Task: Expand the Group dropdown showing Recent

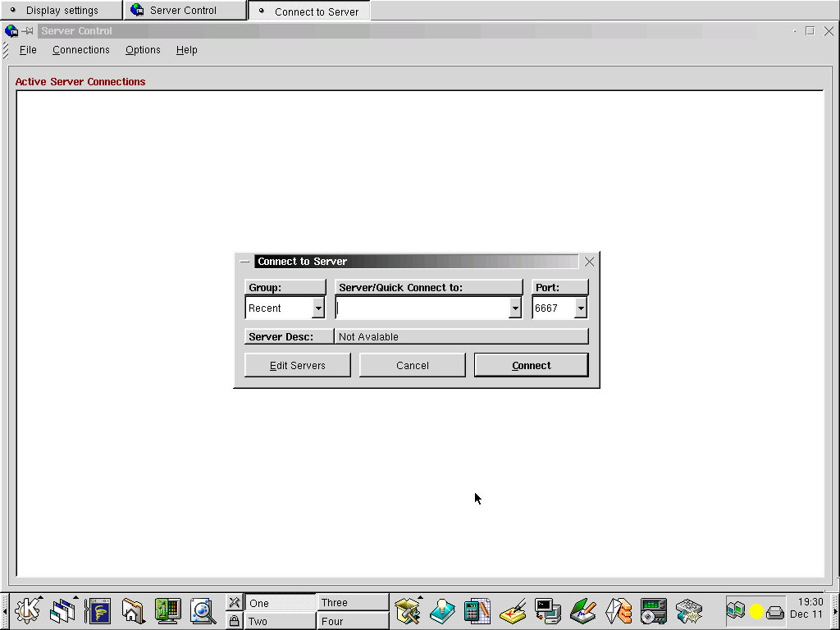Action: point(318,308)
